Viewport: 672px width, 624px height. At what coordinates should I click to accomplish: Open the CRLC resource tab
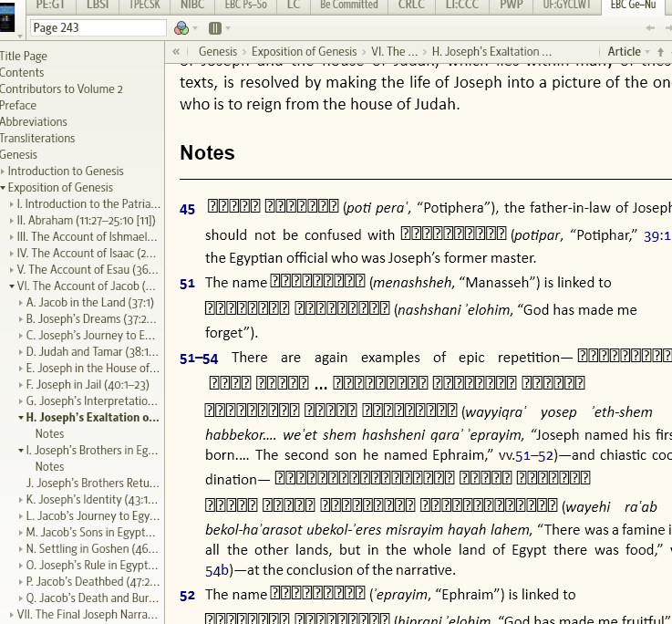[411, 5]
